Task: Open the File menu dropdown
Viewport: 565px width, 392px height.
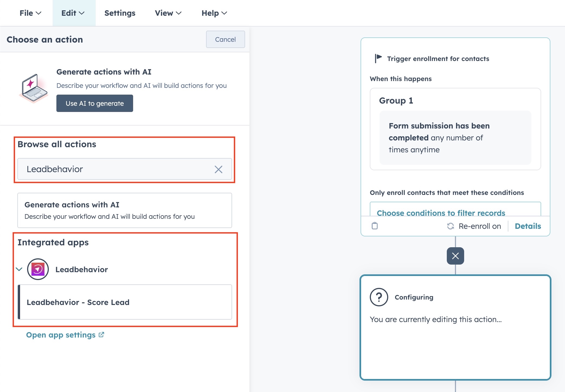Action: 30,13
